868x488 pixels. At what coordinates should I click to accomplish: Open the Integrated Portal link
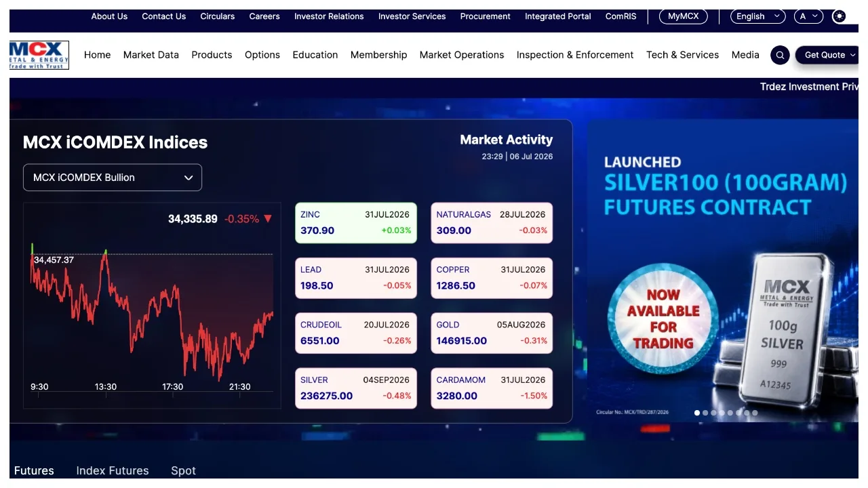coord(558,16)
